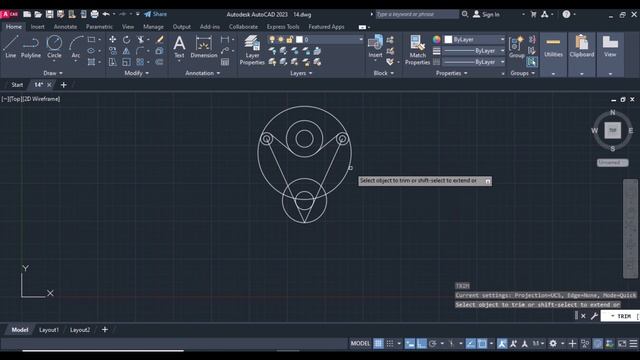Image resolution: width=640 pixels, height=360 pixels.
Task: Expand the Properties panel
Action: pyautogui.click(x=451, y=73)
